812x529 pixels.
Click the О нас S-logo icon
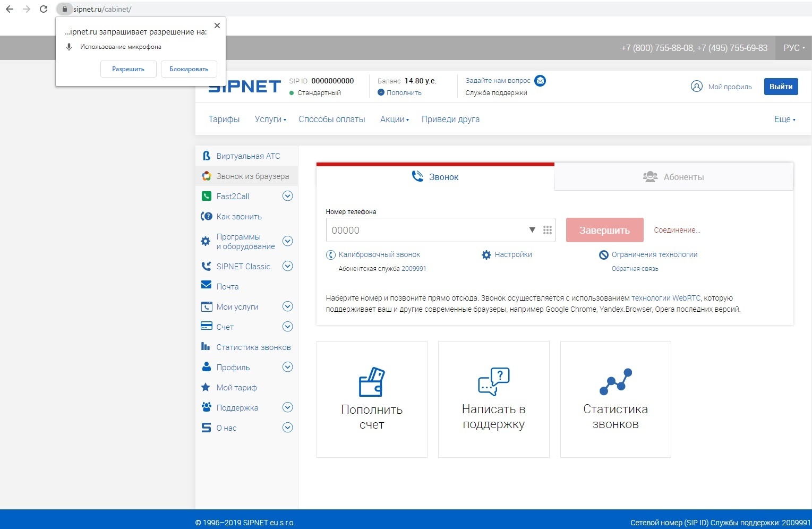(206, 428)
